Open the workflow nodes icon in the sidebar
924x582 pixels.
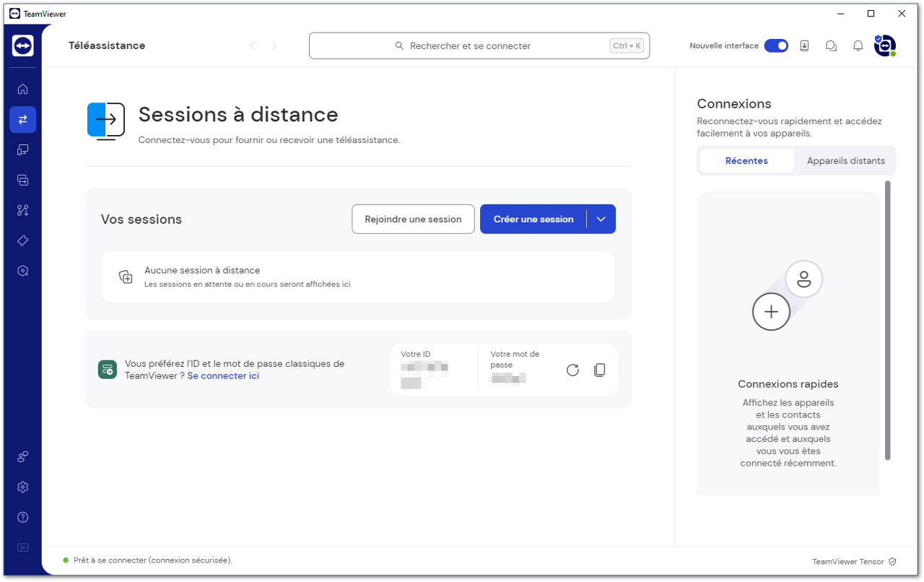tap(22, 211)
